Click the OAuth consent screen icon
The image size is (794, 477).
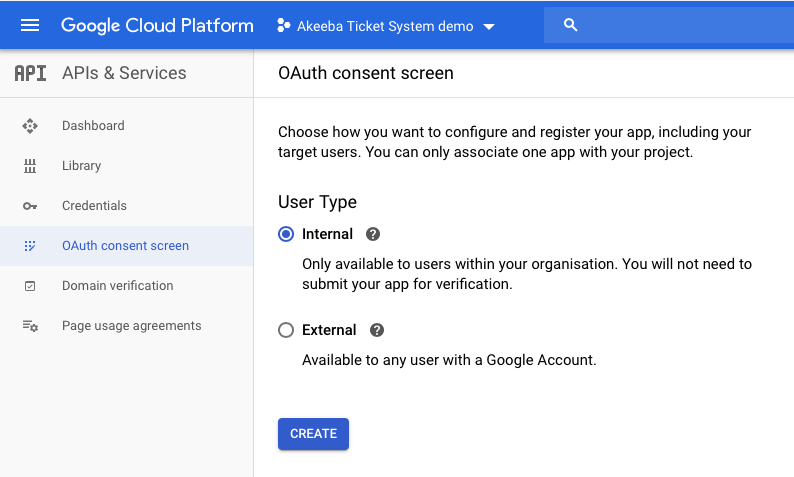30,246
